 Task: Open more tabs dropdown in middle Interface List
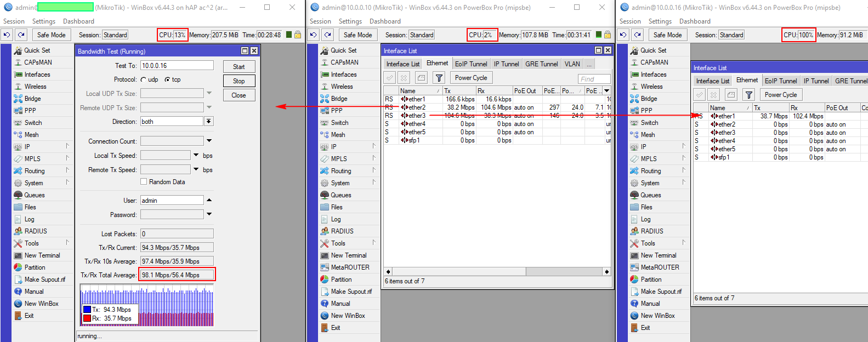pyautogui.click(x=589, y=64)
